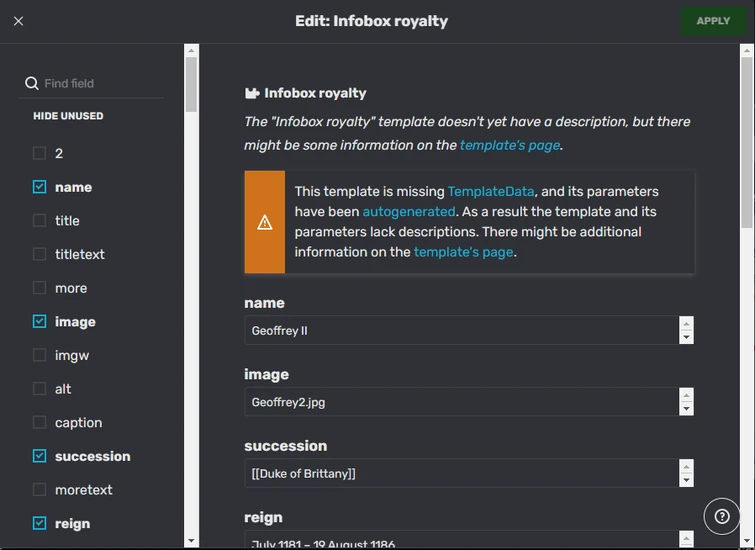This screenshot has height=550, width=755.
Task: Click down arrow on succession field
Action: click(x=686, y=480)
